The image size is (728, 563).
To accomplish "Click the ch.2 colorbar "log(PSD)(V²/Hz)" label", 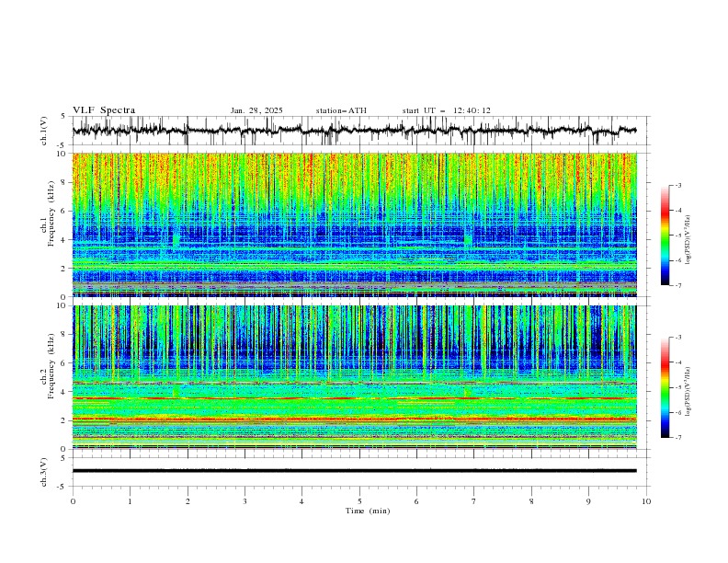I will [x=688, y=391].
